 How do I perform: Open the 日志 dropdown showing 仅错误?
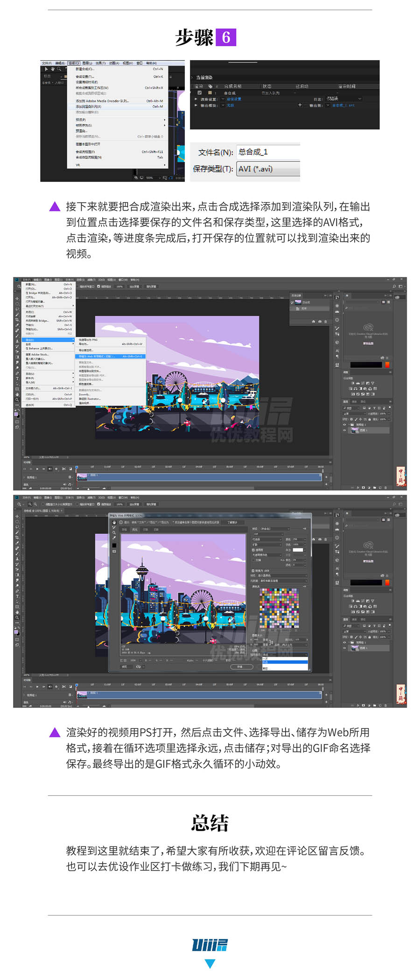tap(343, 98)
